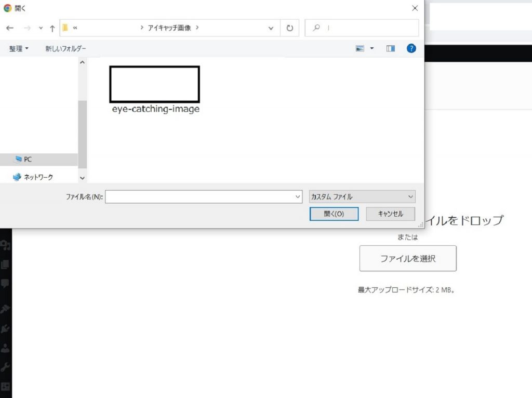Select the eye-catching-image thumbnail
532x398 pixels.
click(155, 84)
